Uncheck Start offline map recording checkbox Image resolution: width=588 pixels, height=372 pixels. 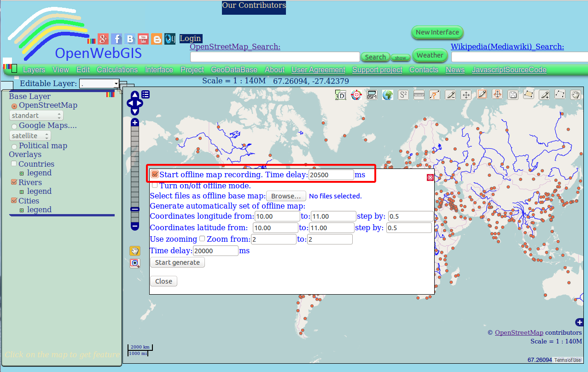pos(155,174)
